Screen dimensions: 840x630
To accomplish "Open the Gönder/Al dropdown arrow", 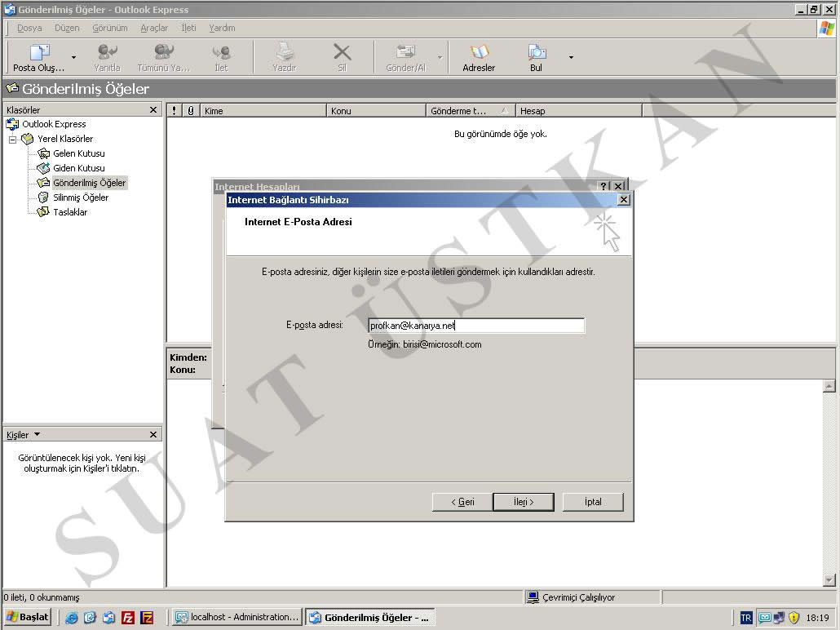I will (440, 57).
